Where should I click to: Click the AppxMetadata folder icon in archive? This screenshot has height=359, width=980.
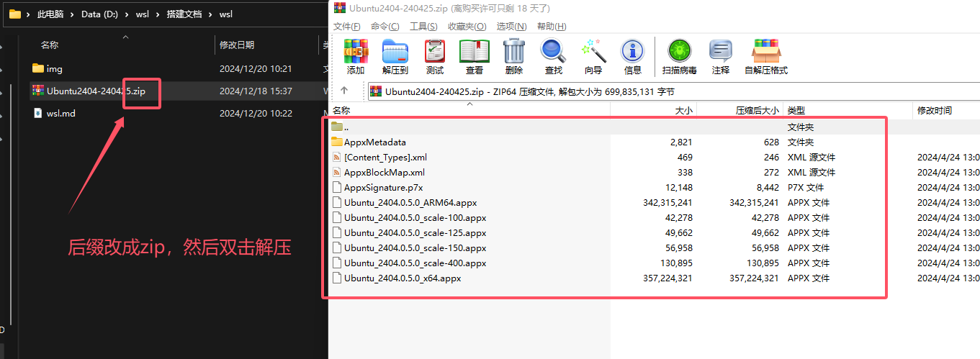coord(337,142)
